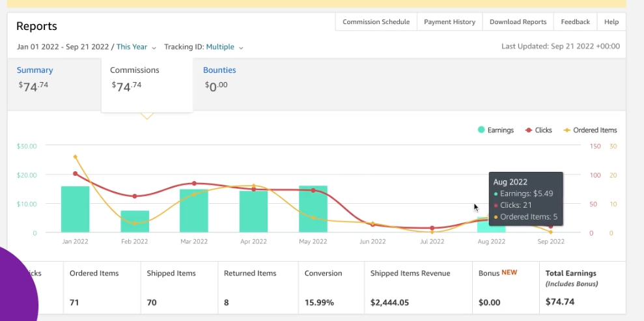The height and width of the screenshot is (321, 644).
Task: Click the red Clicks legend marker
Action: click(529, 130)
